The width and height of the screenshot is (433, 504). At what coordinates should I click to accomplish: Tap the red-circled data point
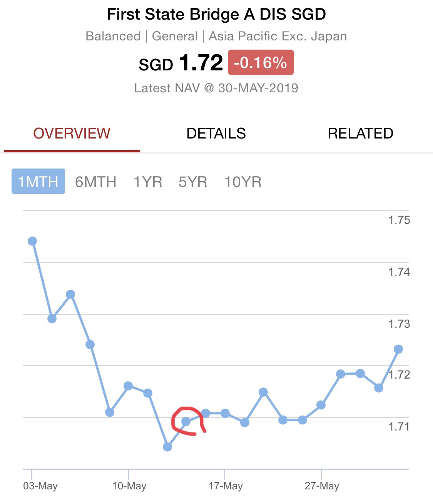click(x=186, y=421)
